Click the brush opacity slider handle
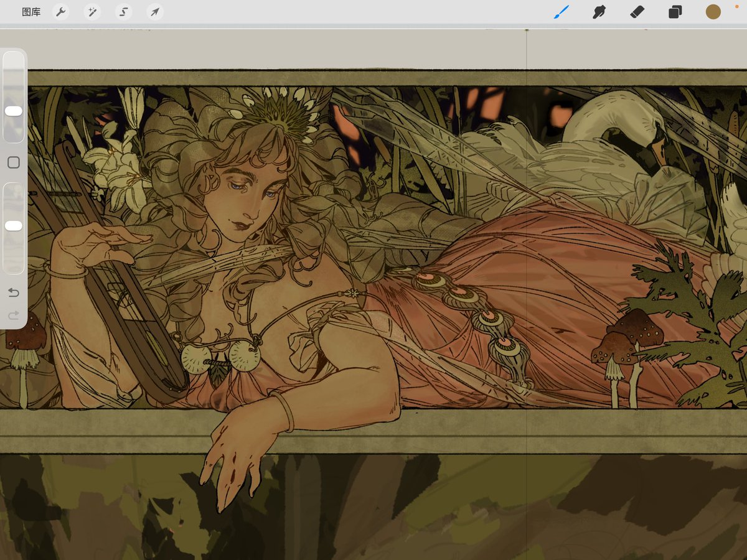747x560 pixels. tap(14, 225)
